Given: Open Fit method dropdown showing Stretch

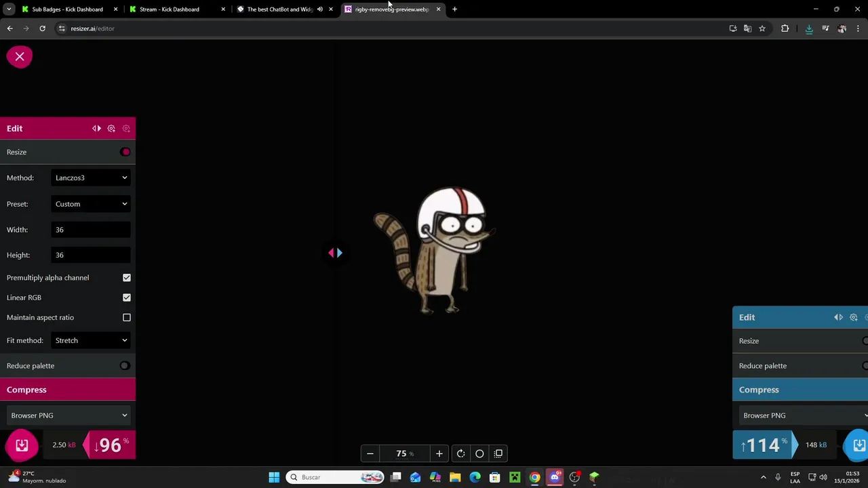Looking at the screenshot, I should (91, 340).
